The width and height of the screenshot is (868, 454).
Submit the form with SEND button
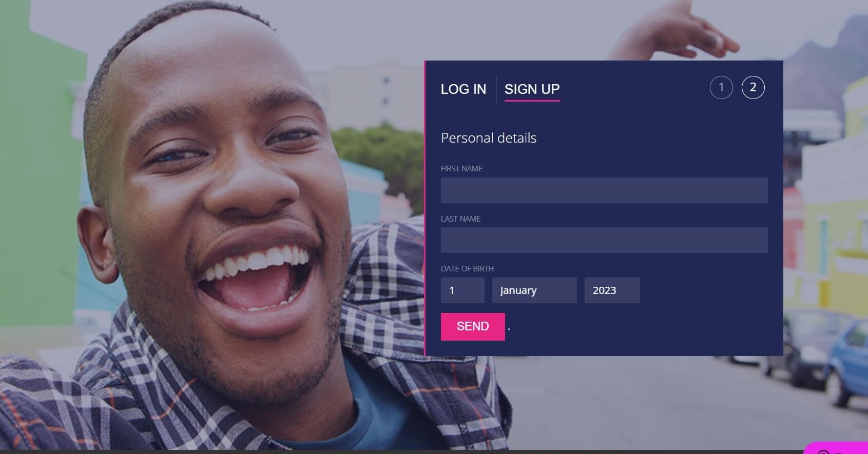[x=473, y=327]
